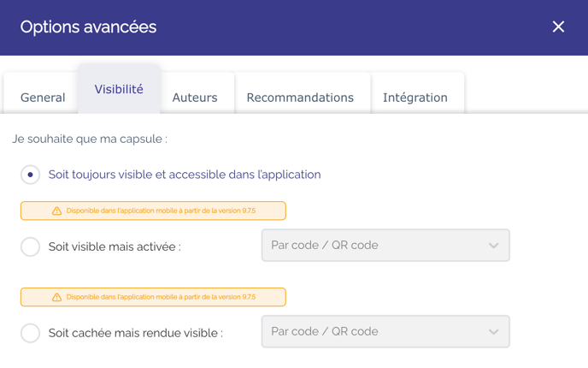Click the version 9.7.5 notice above "Soit visible mais activée"
Image resolution: width=588 pixels, height=368 pixels.
point(161,211)
